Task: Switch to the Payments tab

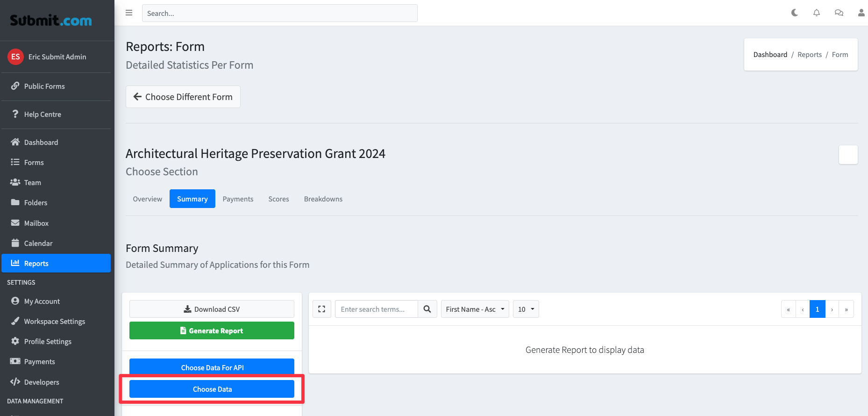Action: point(238,199)
